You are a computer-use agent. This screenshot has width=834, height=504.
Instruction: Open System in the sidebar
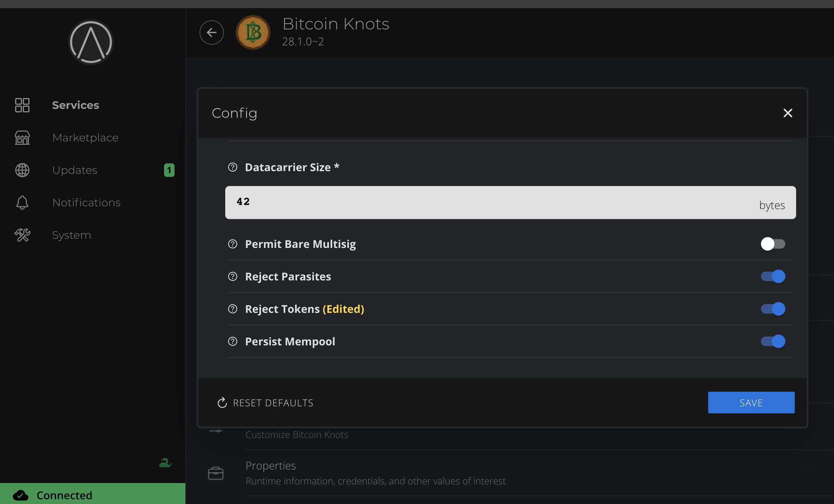[x=93, y=235]
